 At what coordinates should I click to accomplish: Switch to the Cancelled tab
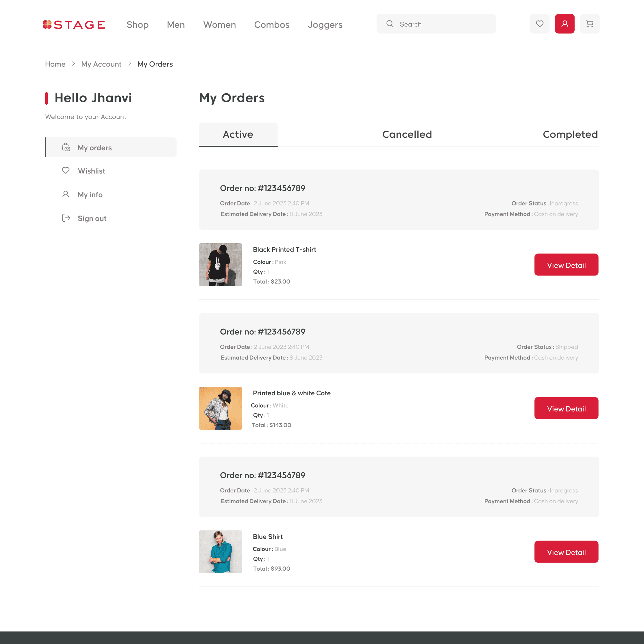(x=407, y=134)
